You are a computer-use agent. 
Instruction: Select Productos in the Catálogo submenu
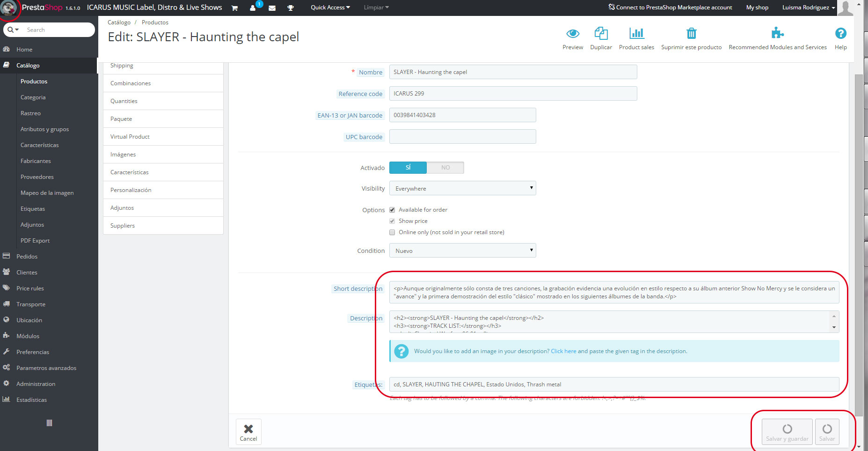(34, 81)
